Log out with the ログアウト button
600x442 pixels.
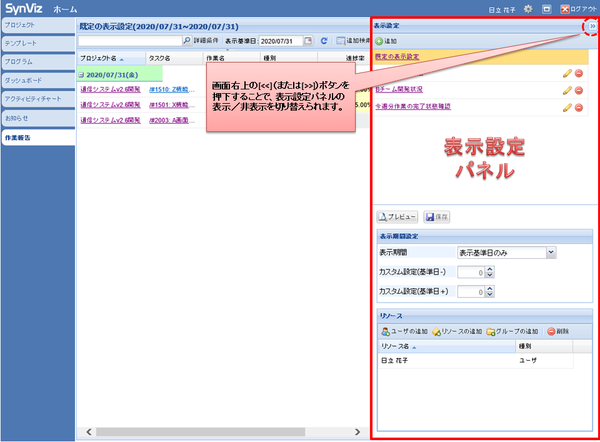point(579,9)
